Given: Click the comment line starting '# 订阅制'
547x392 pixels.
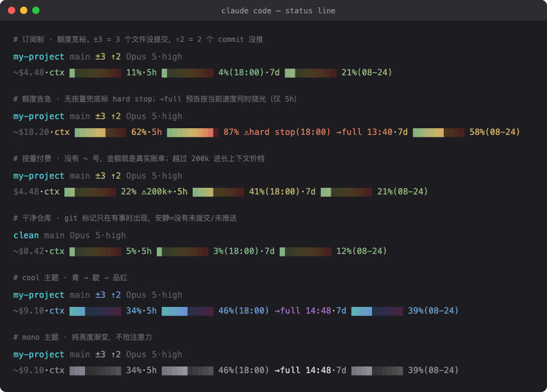Looking at the screenshot, I should 138,40.
